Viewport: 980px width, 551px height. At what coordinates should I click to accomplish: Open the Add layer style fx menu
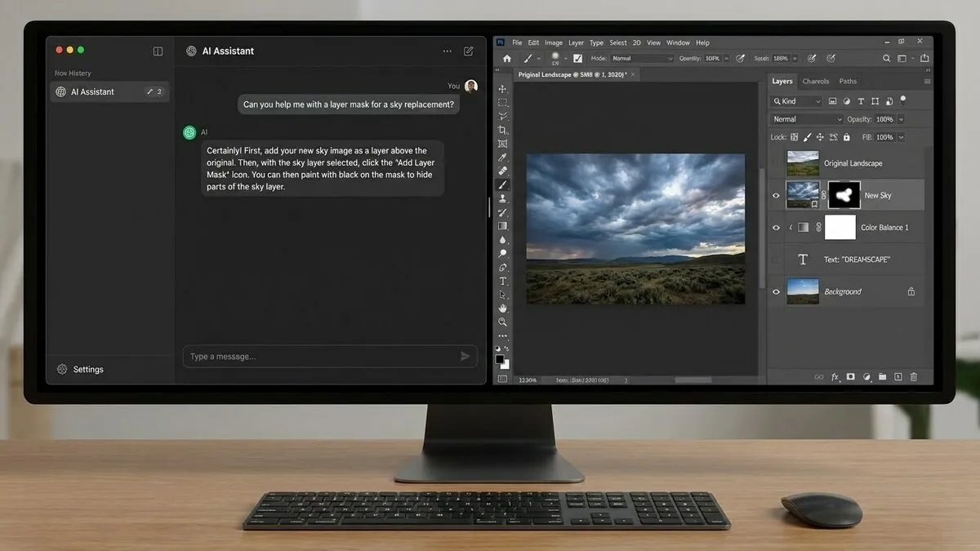click(x=835, y=376)
